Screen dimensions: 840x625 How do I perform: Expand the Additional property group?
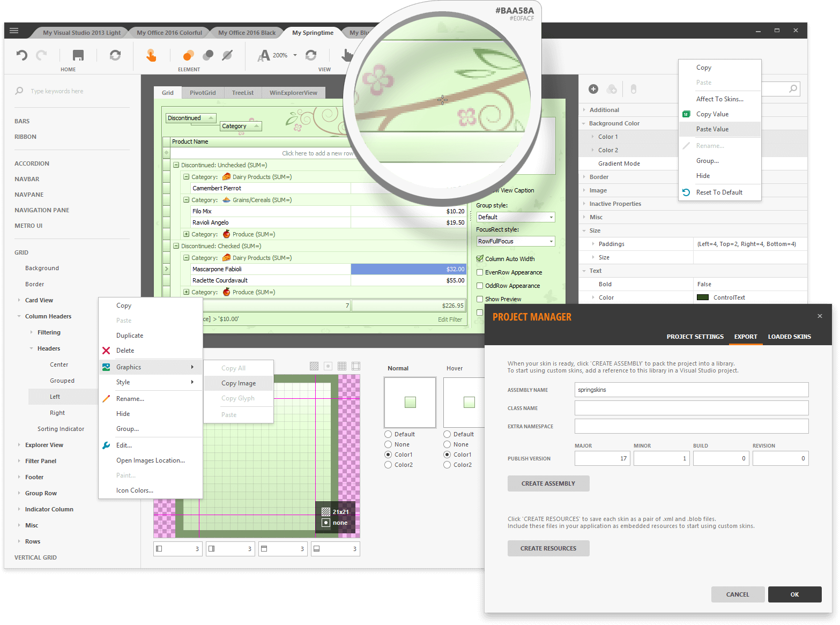pos(584,110)
